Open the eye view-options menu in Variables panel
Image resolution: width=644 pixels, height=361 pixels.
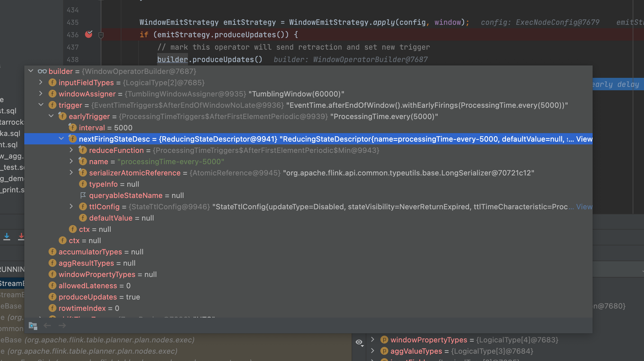point(359,342)
